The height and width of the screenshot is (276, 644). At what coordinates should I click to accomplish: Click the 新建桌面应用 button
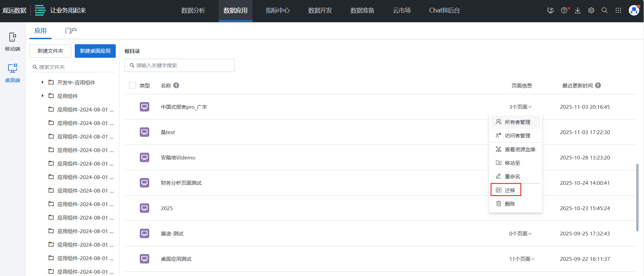click(x=95, y=51)
